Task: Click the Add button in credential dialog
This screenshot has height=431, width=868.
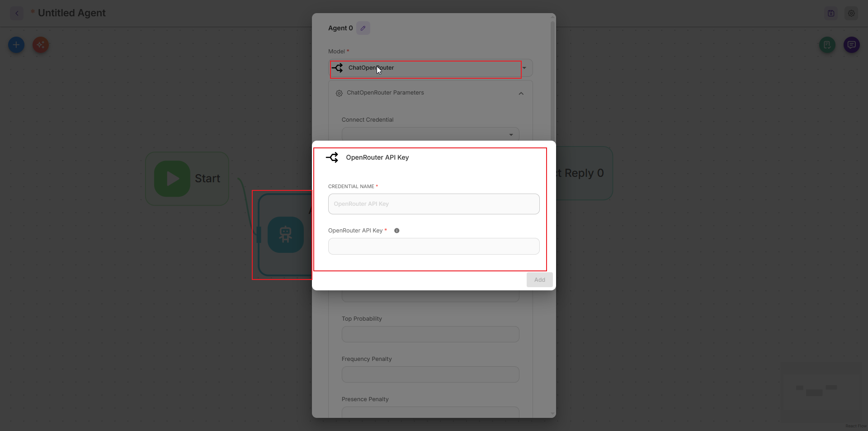Action: 540,280
